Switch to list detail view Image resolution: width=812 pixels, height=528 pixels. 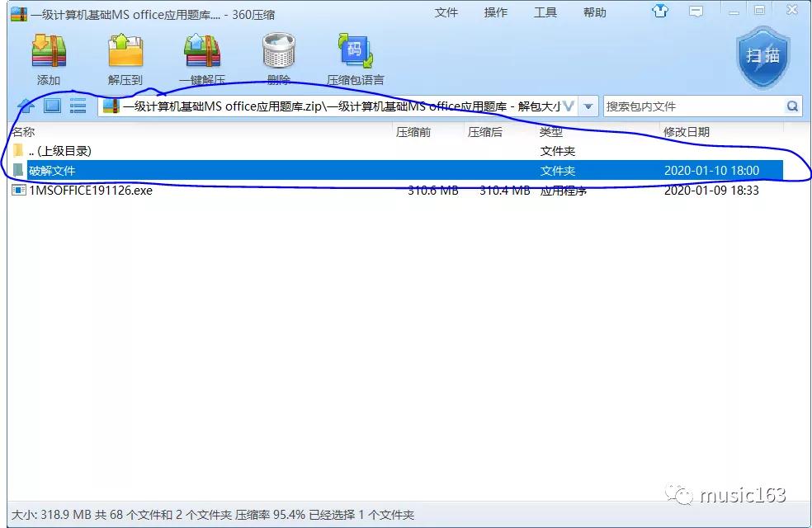[x=78, y=106]
